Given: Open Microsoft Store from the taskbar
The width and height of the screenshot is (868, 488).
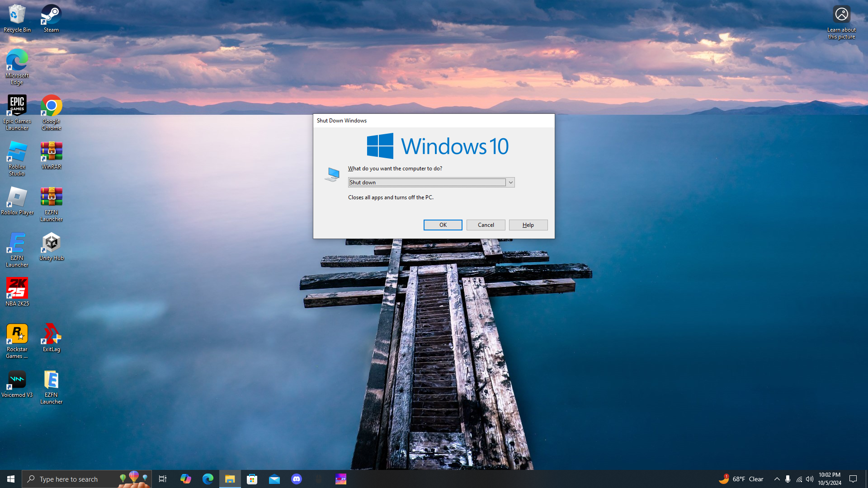Looking at the screenshot, I should (252, 479).
